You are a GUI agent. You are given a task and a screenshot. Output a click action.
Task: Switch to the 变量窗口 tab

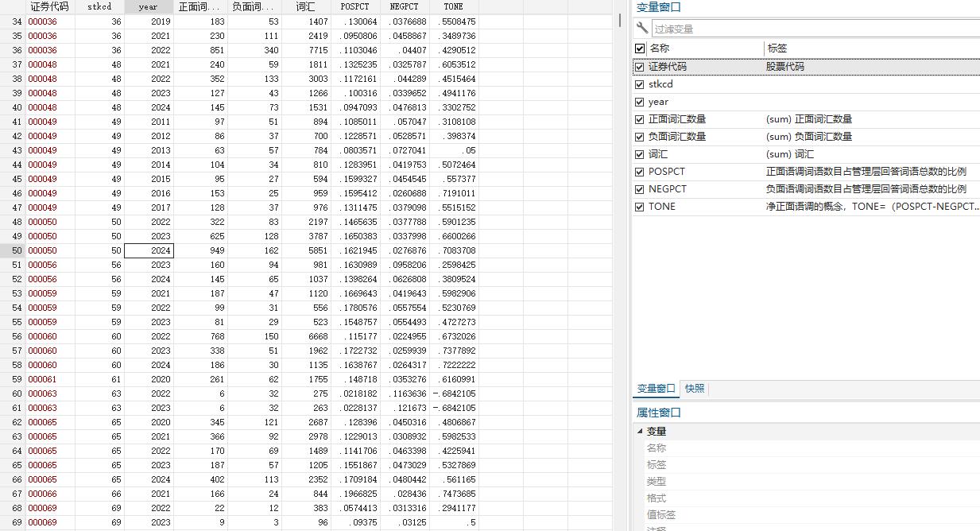(x=656, y=389)
